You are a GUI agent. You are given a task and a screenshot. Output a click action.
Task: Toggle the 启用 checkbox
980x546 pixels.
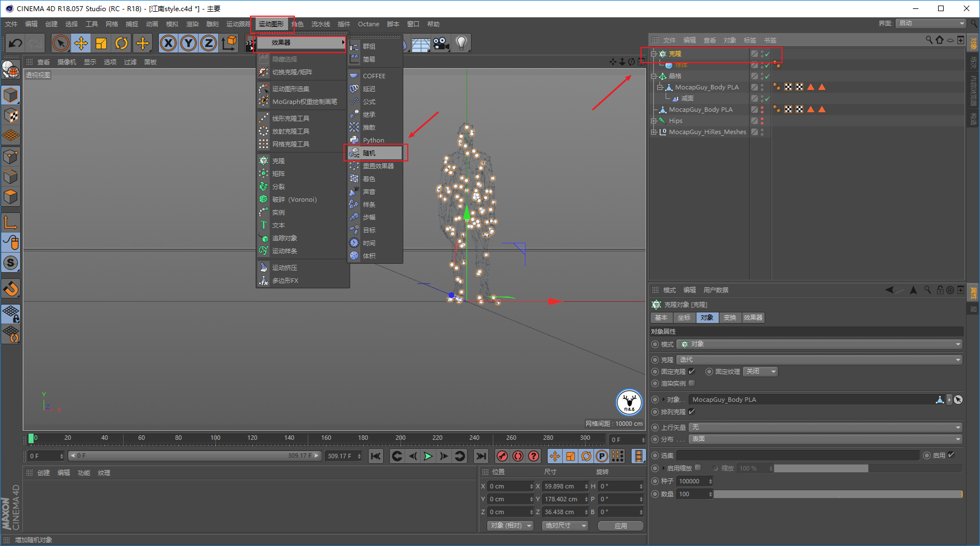[x=951, y=455]
